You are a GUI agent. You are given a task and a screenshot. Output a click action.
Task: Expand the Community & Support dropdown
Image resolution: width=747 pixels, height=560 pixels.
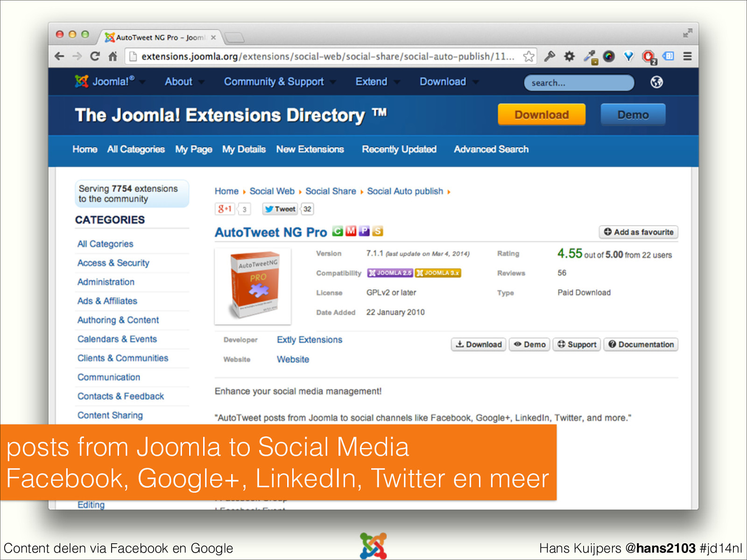tap(332, 82)
